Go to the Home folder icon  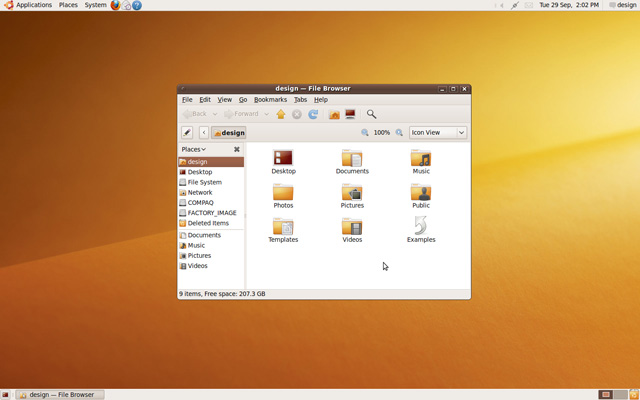[334, 115]
